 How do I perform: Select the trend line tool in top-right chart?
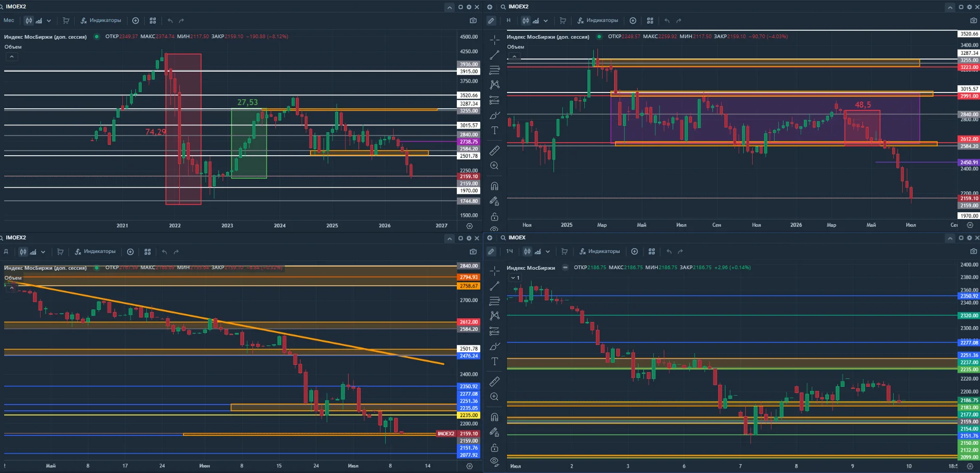[494, 55]
